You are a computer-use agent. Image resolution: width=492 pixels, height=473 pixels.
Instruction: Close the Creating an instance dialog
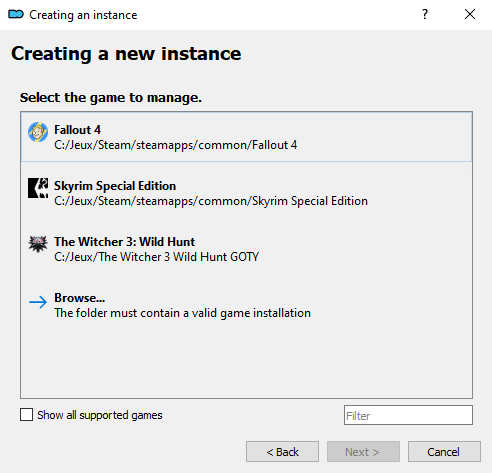470,14
